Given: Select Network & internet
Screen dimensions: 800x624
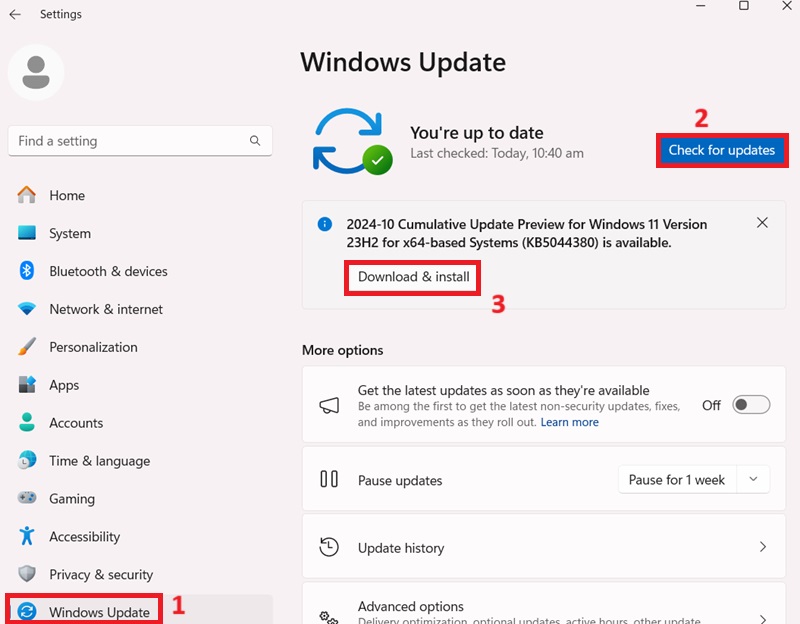Looking at the screenshot, I should tap(140, 309).
